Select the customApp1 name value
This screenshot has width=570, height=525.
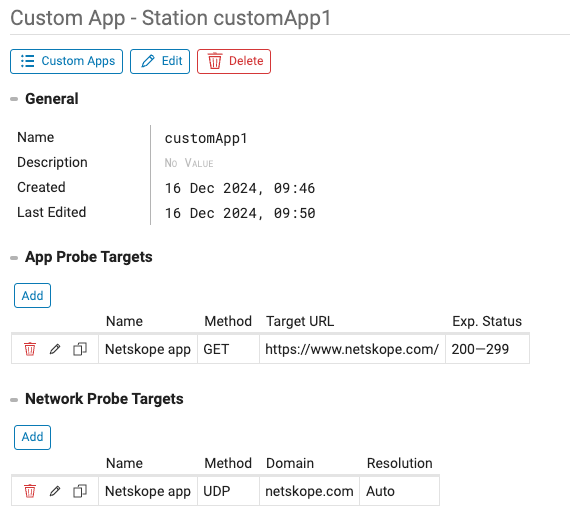tap(206, 139)
